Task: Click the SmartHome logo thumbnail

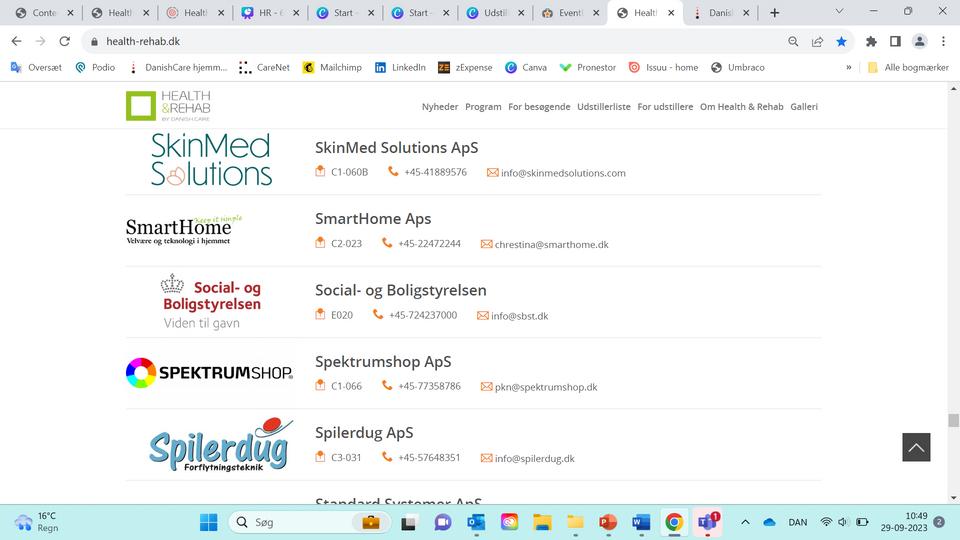Action: click(184, 230)
